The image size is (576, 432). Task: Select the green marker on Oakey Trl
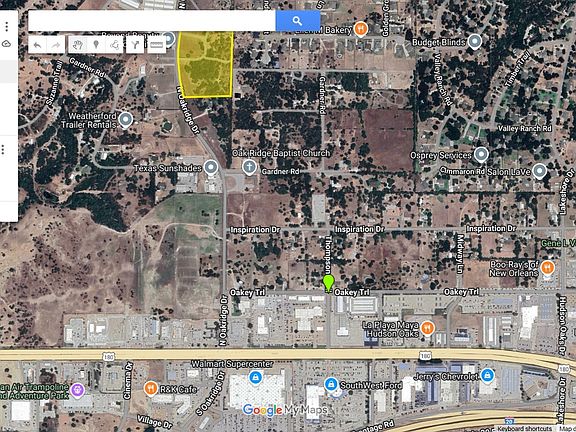[328, 284]
